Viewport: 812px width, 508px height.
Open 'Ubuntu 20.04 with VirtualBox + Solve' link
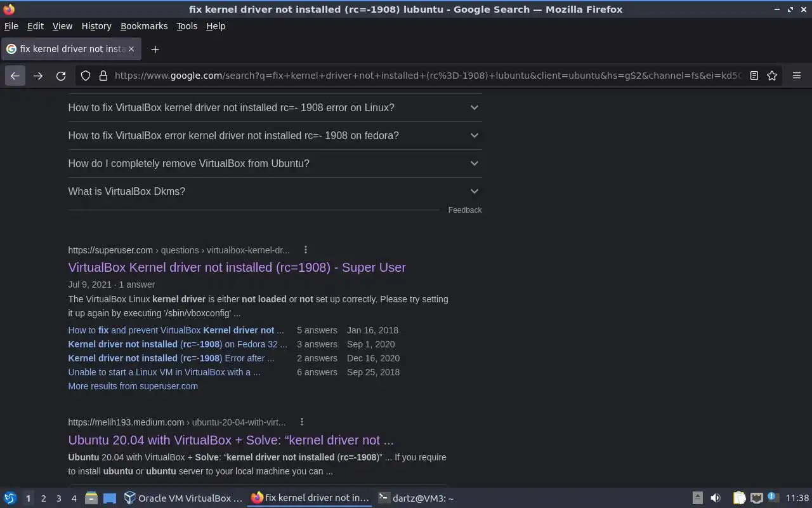(231, 440)
